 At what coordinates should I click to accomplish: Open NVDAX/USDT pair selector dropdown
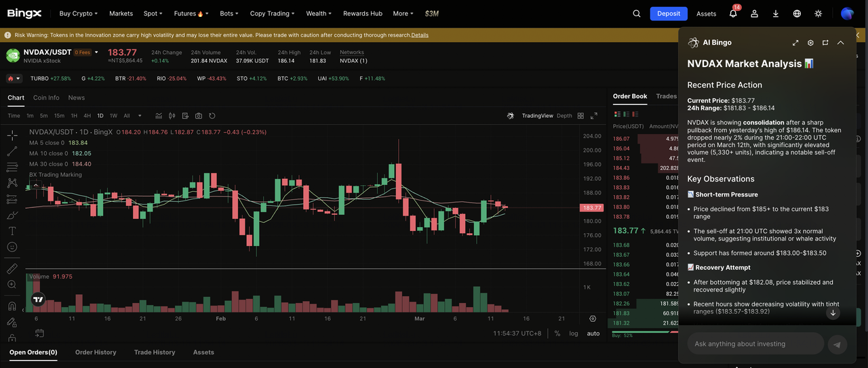click(x=96, y=52)
